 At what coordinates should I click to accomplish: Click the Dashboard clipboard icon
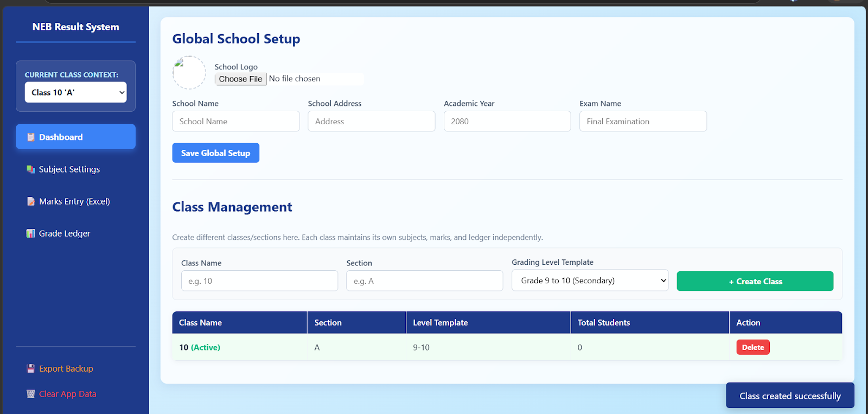31,137
